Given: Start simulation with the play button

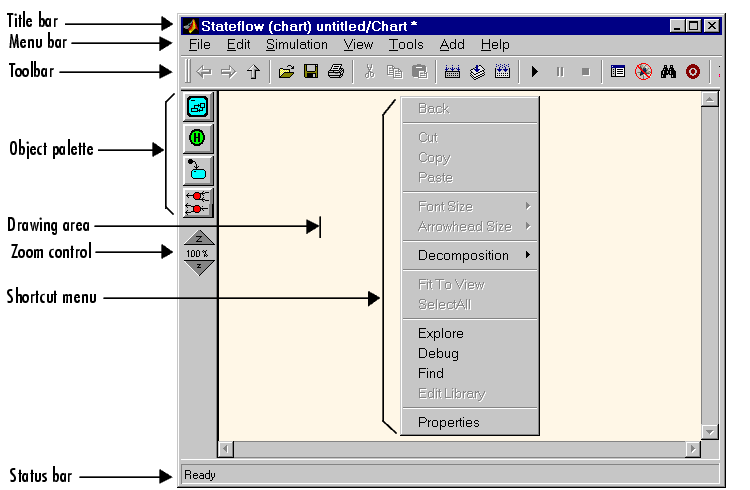Looking at the screenshot, I should (535, 72).
